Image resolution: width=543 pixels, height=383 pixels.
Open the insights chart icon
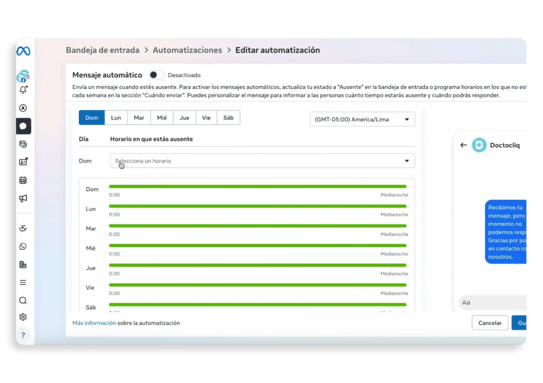pos(23,162)
